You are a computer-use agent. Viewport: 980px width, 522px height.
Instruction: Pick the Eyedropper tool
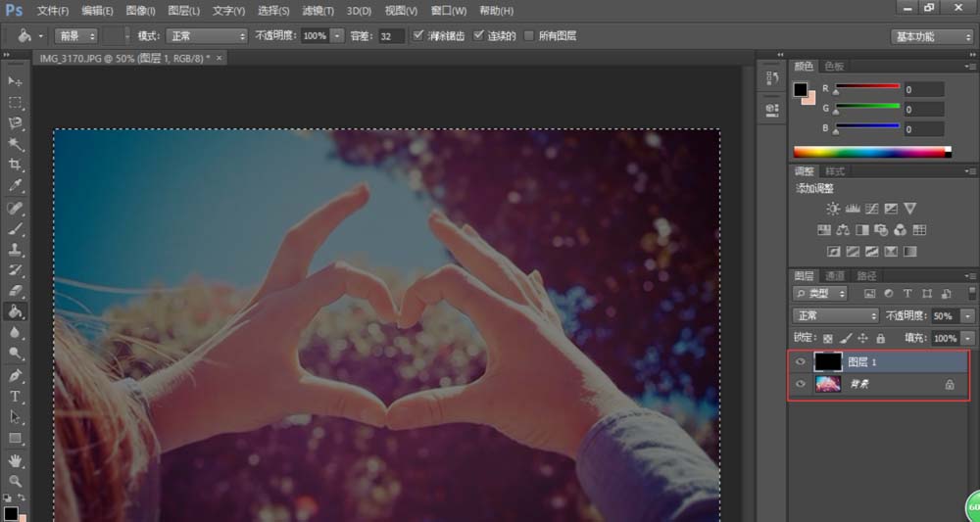(x=16, y=185)
